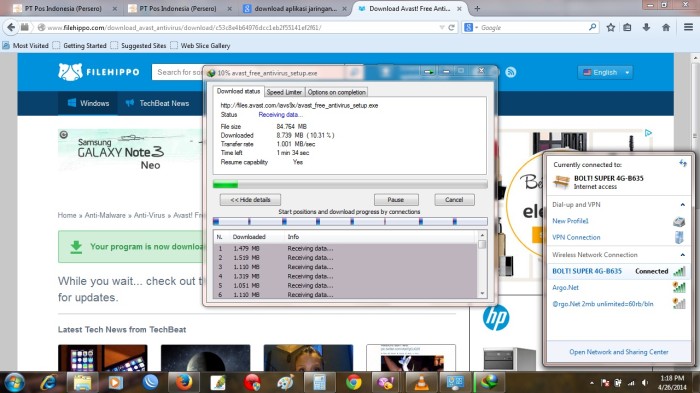Bookmark this page with the star icon
Image resolution: width=700 pixels, height=393 pixels.
pyautogui.click(x=610, y=28)
